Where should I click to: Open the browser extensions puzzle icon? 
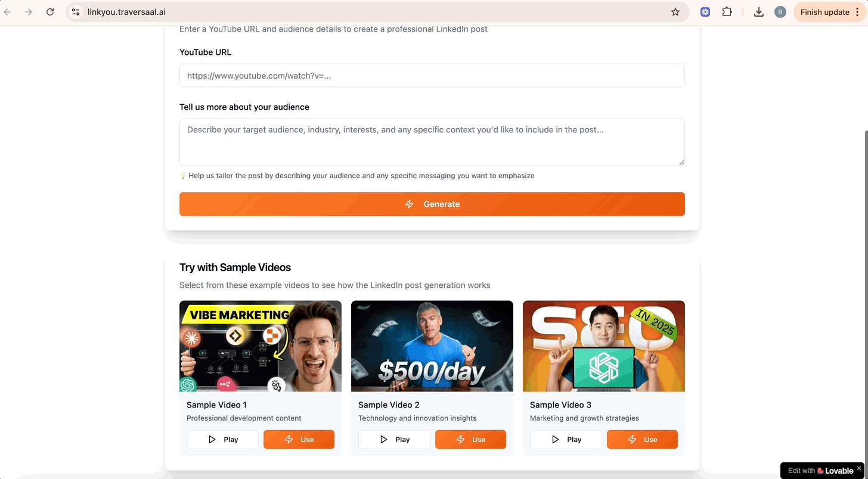pos(727,12)
